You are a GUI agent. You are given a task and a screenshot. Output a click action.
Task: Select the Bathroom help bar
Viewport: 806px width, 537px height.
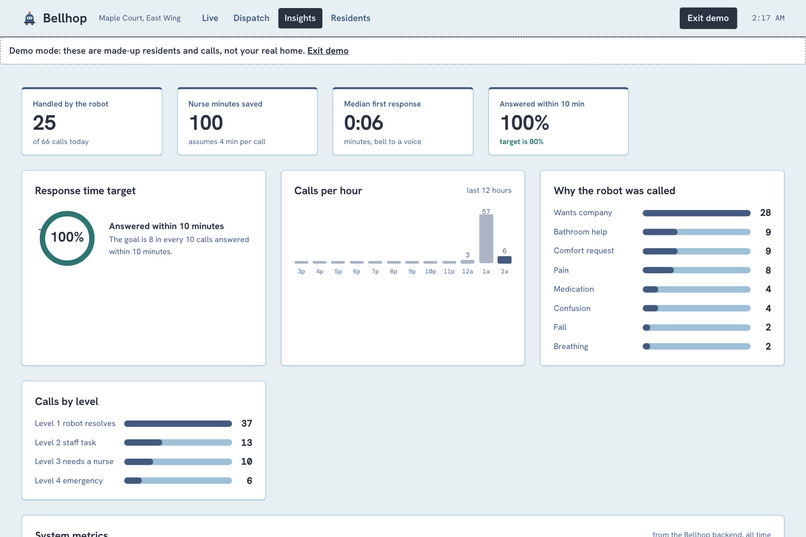pos(696,232)
